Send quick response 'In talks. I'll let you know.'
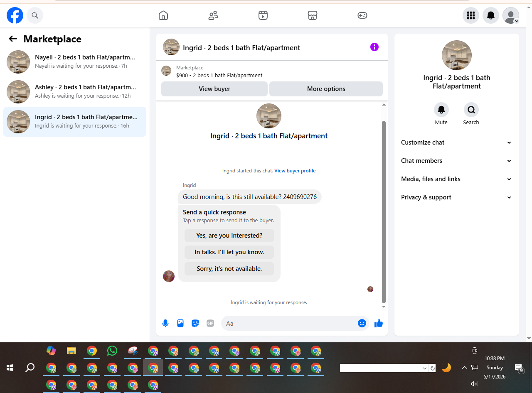Screen dimensions: 532x393 point(229,252)
